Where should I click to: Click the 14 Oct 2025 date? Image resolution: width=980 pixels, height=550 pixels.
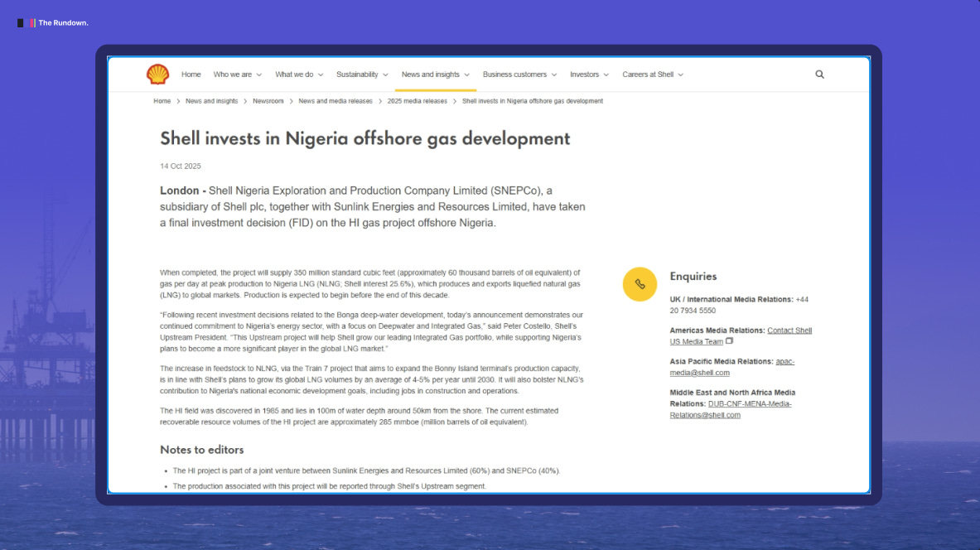180,166
